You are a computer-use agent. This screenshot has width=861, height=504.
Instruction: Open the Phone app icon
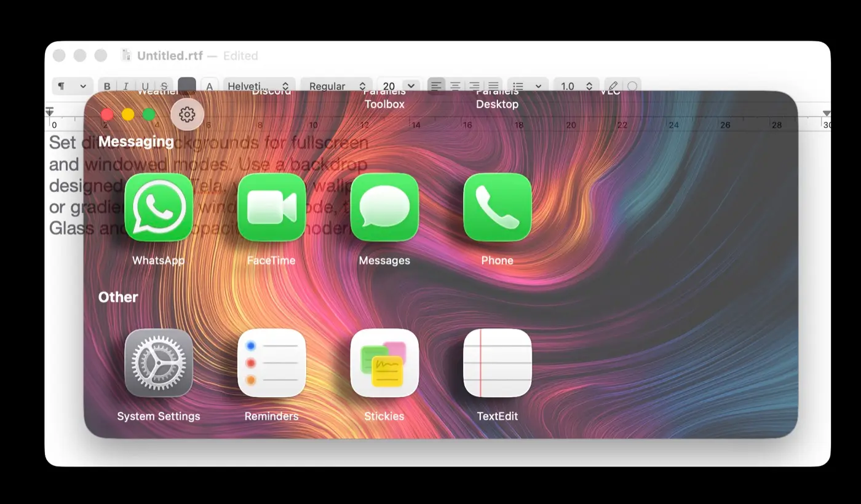[x=497, y=207]
